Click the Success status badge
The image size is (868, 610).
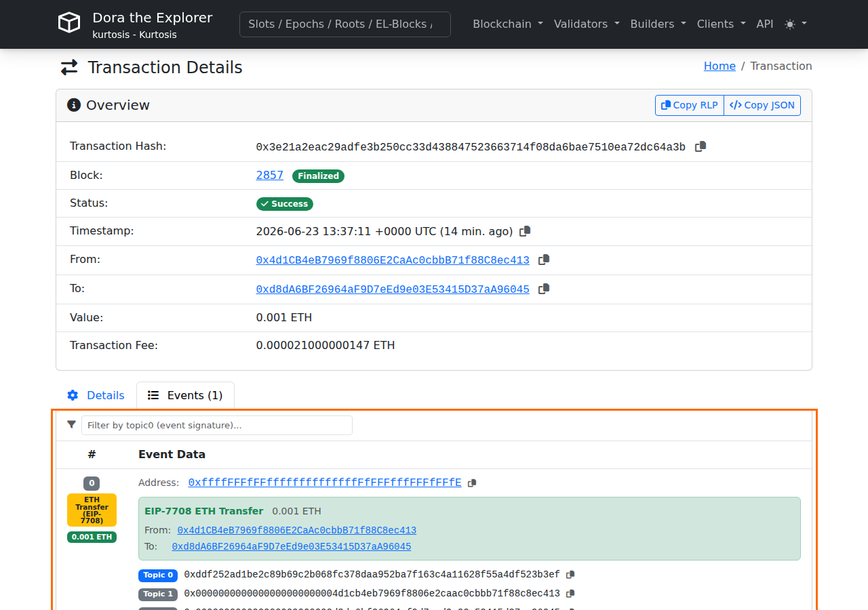(285, 204)
